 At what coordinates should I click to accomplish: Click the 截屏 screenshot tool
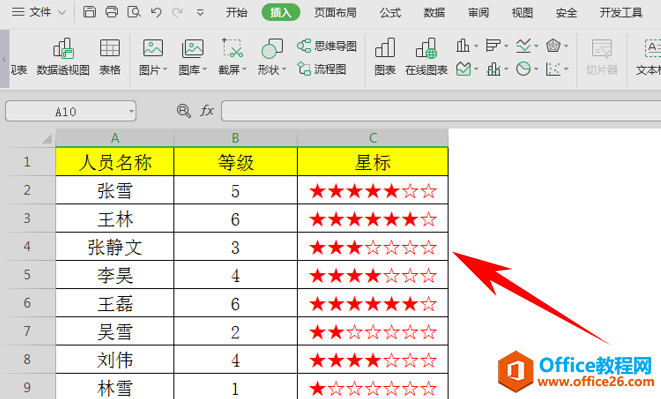pyautogui.click(x=232, y=48)
